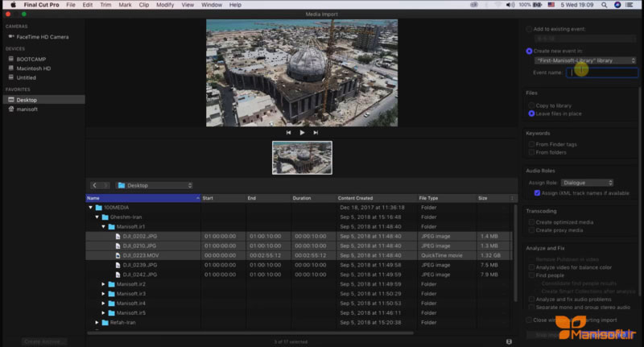Click list view options icon bottom right
This screenshot has height=347, width=644.
pos(509,341)
